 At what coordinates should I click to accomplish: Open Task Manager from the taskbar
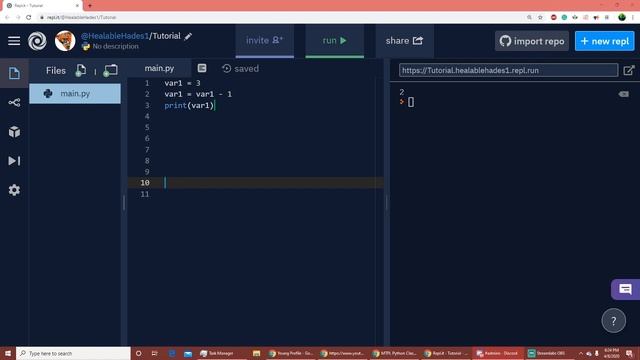point(217,353)
